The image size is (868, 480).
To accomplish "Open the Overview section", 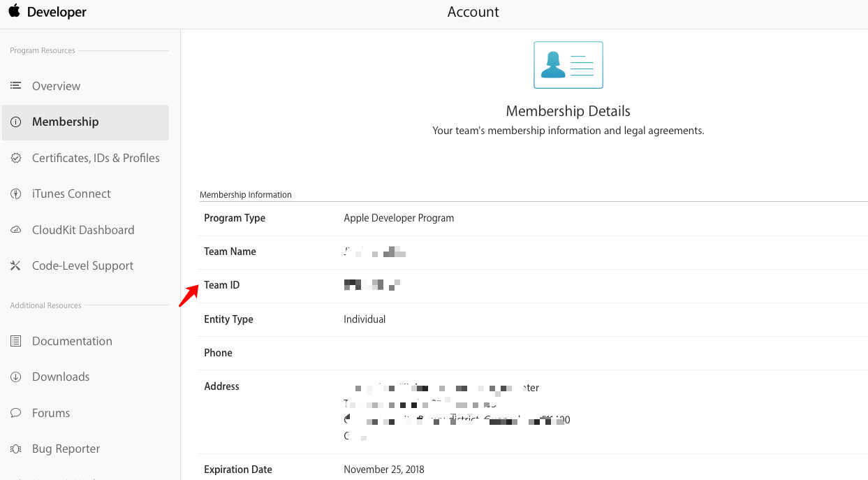I will click(56, 86).
